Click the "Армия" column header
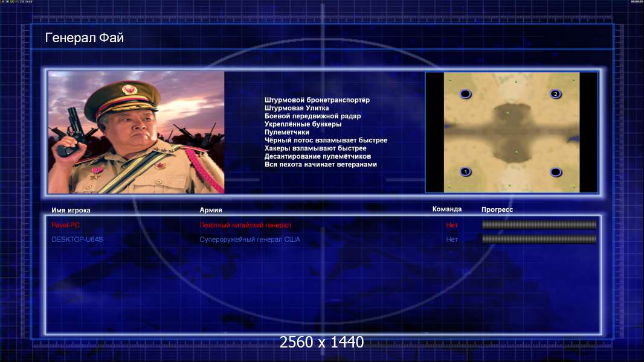This screenshot has height=362, width=644. point(211,210)
